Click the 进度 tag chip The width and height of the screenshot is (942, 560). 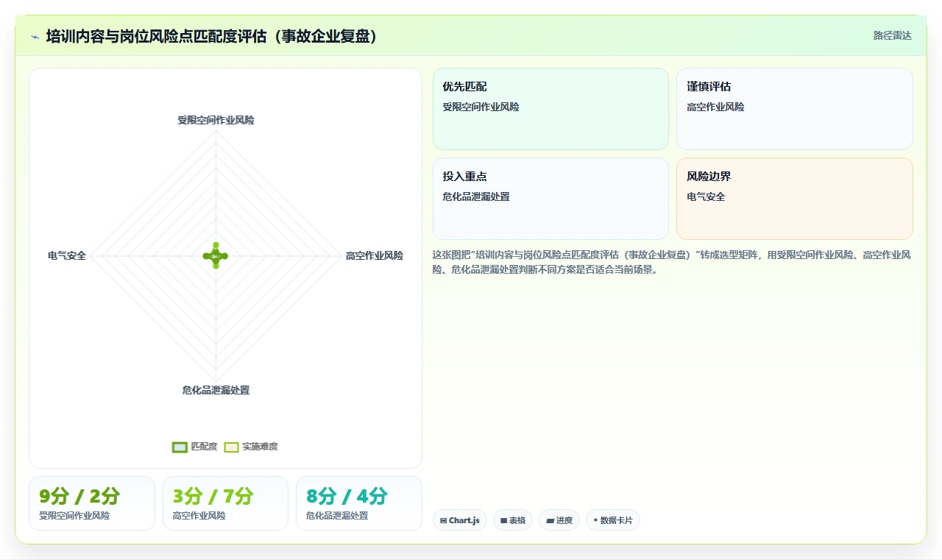[559, 520]
